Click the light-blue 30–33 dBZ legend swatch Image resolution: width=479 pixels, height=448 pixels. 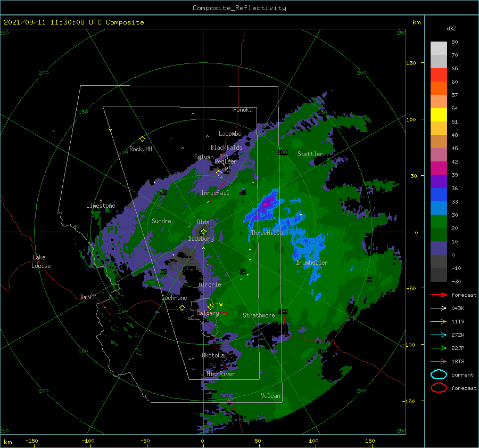(439, 208)
